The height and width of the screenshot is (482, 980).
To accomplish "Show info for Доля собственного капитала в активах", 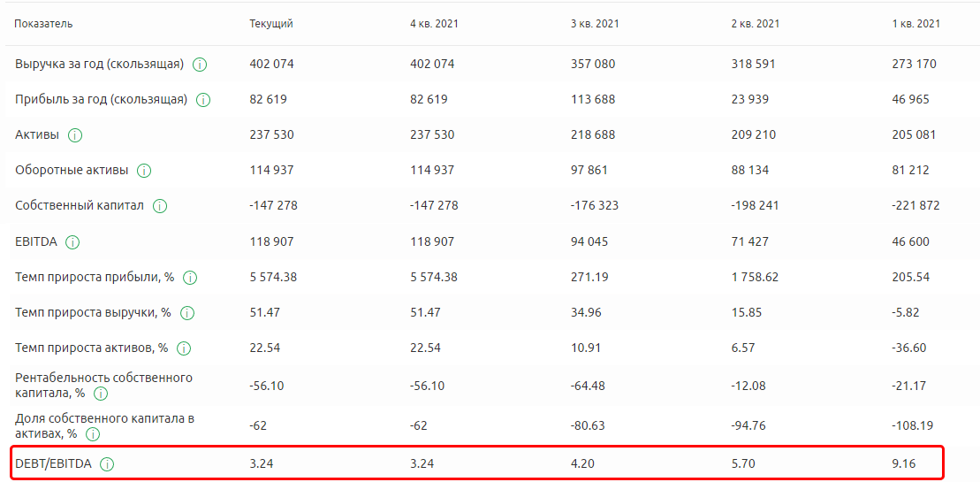I will (x=93, y=434).
